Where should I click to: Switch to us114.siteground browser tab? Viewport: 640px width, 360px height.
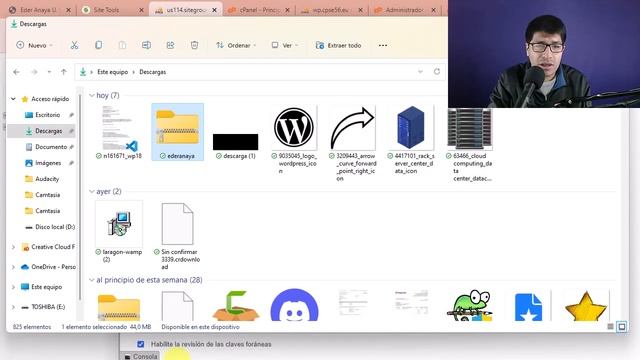point(186,10)
